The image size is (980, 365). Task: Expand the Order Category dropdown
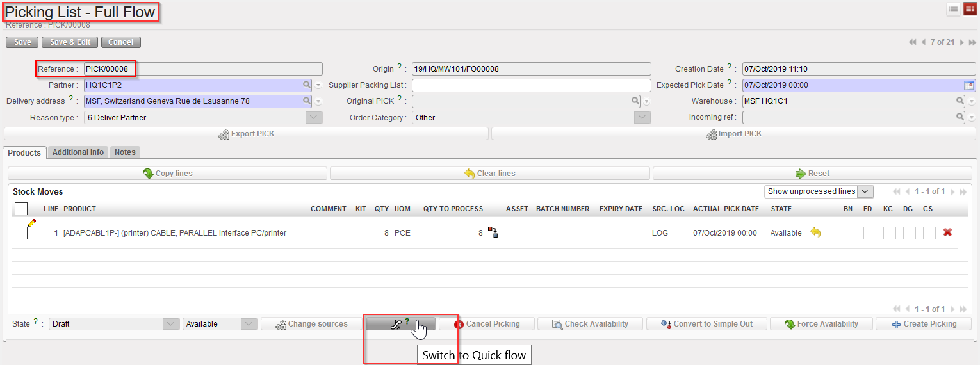point(642,118)
